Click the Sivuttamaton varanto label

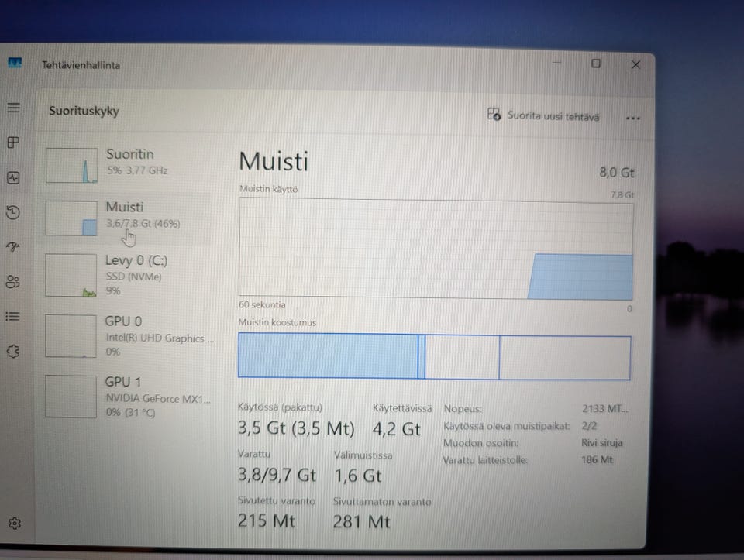[x=382, y=501]
